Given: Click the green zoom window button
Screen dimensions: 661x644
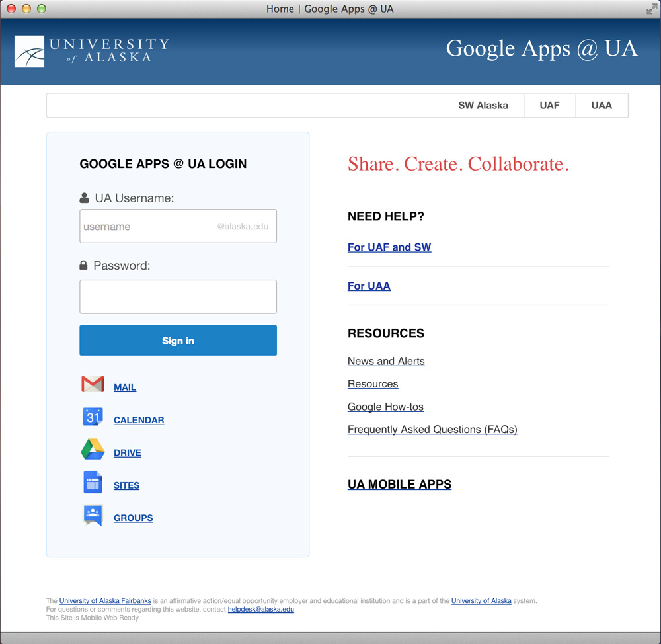Looking at the screenshot, I should (41, 9).
